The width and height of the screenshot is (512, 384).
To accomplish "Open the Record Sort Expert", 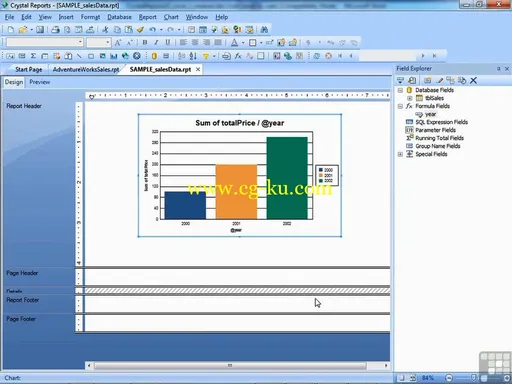I will pos(193,56).
